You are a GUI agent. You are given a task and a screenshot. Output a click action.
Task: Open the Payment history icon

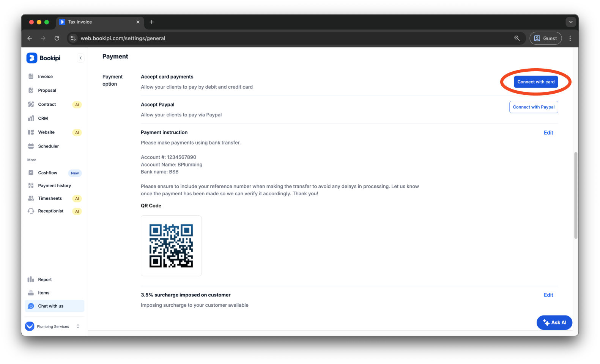(x=31, y=185)
